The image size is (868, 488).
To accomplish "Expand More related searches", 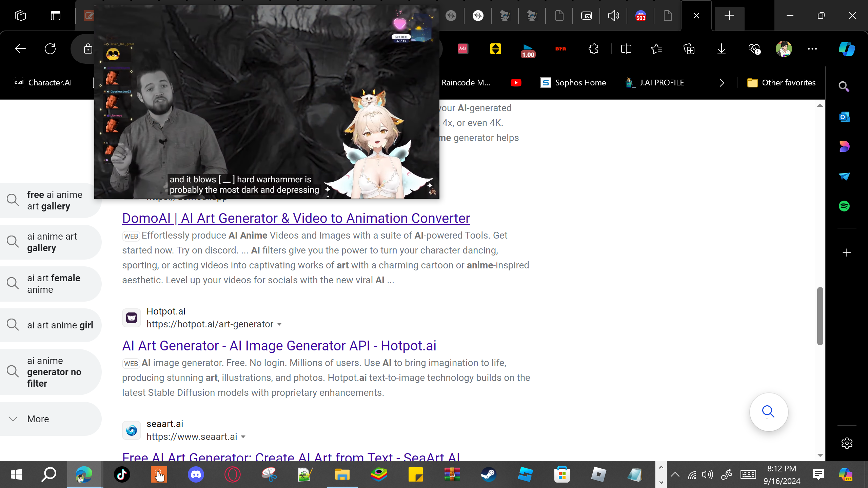I will (50, 419).
